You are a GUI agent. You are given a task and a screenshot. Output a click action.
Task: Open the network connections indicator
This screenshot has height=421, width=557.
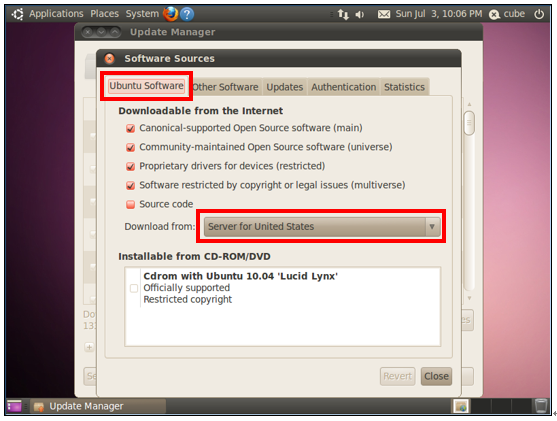(343, 14)
